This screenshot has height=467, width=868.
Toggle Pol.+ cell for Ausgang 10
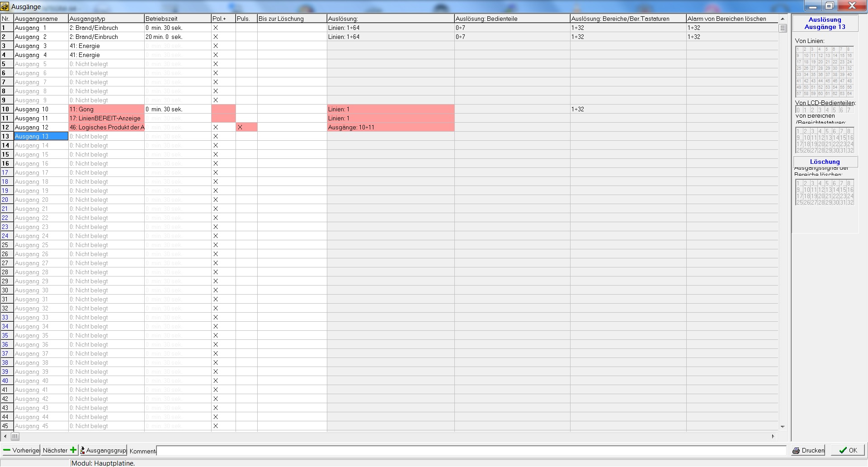click(x=223, y=109)
